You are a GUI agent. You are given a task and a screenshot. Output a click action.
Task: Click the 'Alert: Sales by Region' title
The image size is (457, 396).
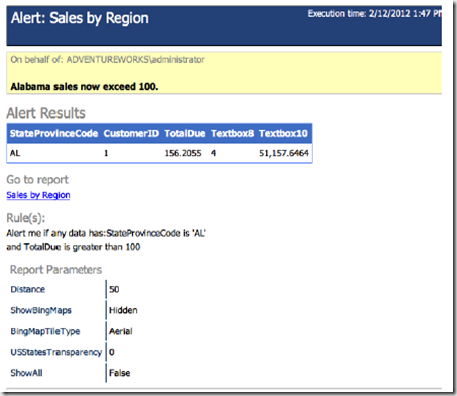click(x=80, y=18)
